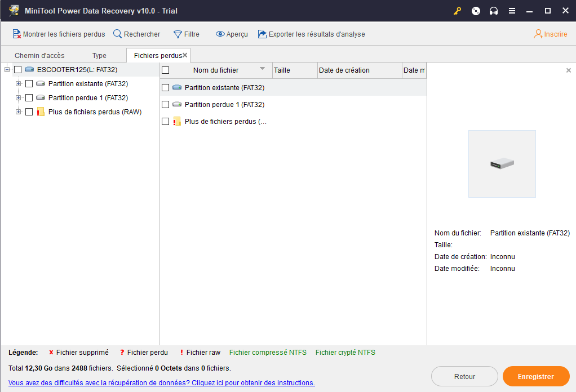The image size is (576, 392).
Task: Expand the Partition perdue 1 tree node
Action: click(18, 97)
